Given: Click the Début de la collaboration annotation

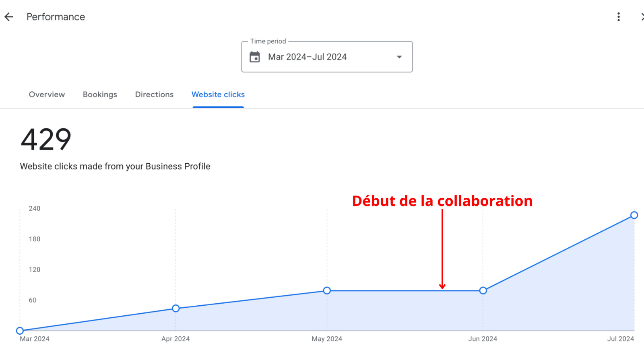Looking at the screenshot, I should coord(442,201).
